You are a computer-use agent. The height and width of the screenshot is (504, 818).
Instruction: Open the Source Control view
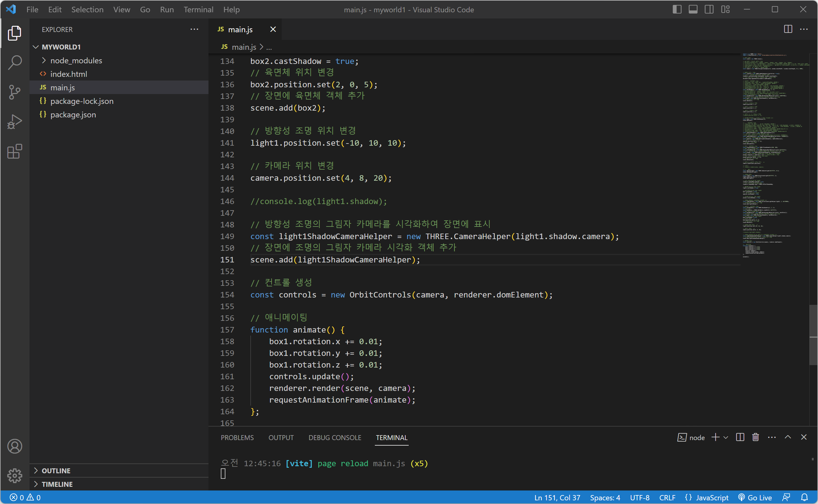click(x=15, y=92)
